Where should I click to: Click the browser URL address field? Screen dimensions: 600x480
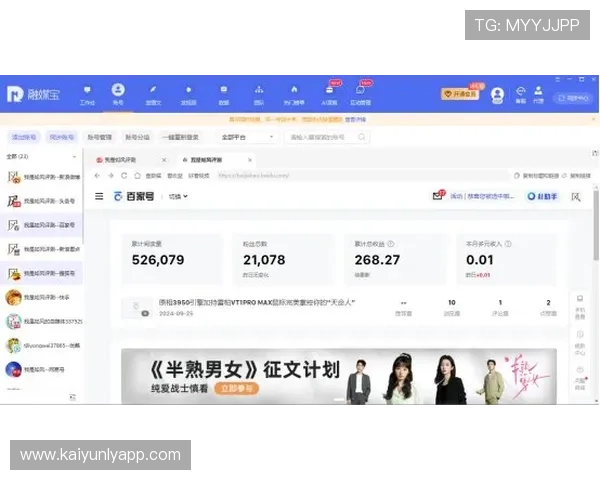(x=362, y=176)
